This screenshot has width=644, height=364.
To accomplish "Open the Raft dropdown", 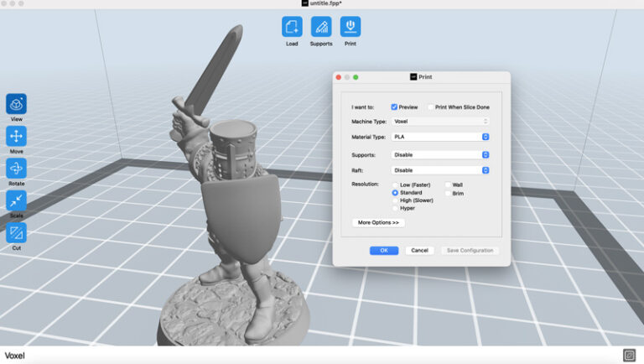I will (x=440, y=170).
